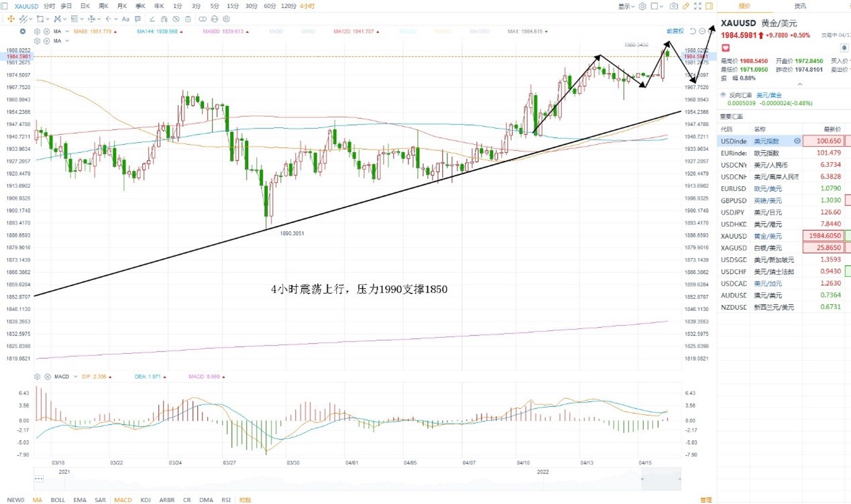
Task: Click the price alert bell icon
Action: (x=844, y=48)
